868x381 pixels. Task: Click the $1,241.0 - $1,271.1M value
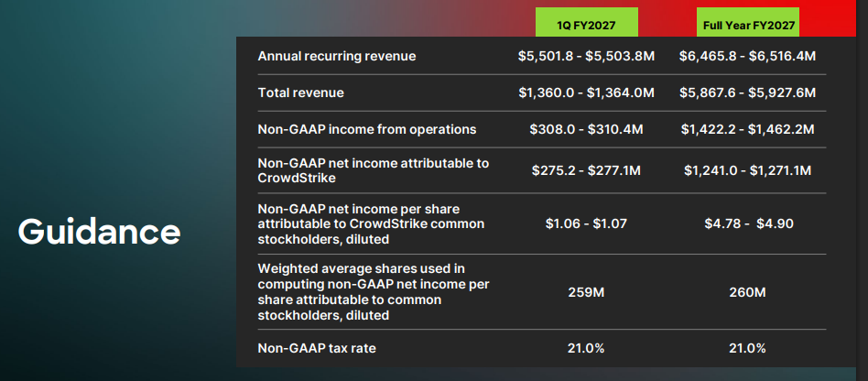[x=747, y=170]
